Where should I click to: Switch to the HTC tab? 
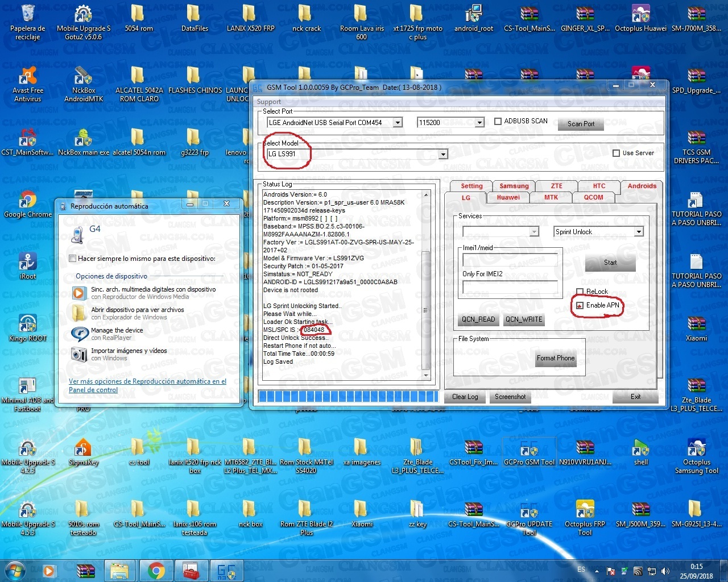(599, 186)
